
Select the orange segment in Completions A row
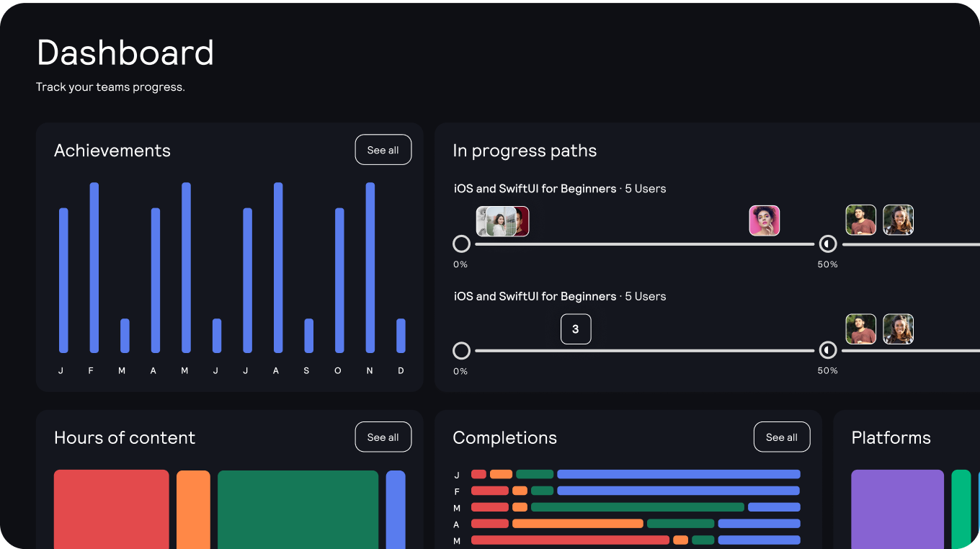[x=578, y=524]
